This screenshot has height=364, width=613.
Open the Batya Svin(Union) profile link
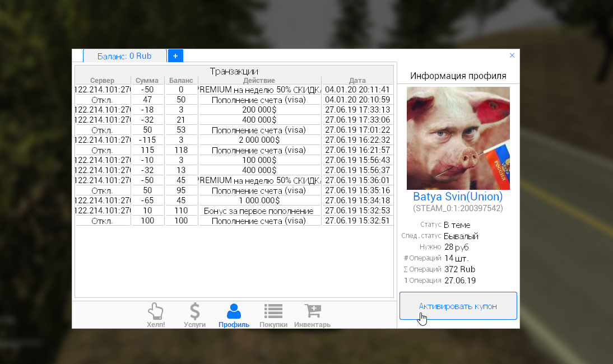(x=458, y=197)
